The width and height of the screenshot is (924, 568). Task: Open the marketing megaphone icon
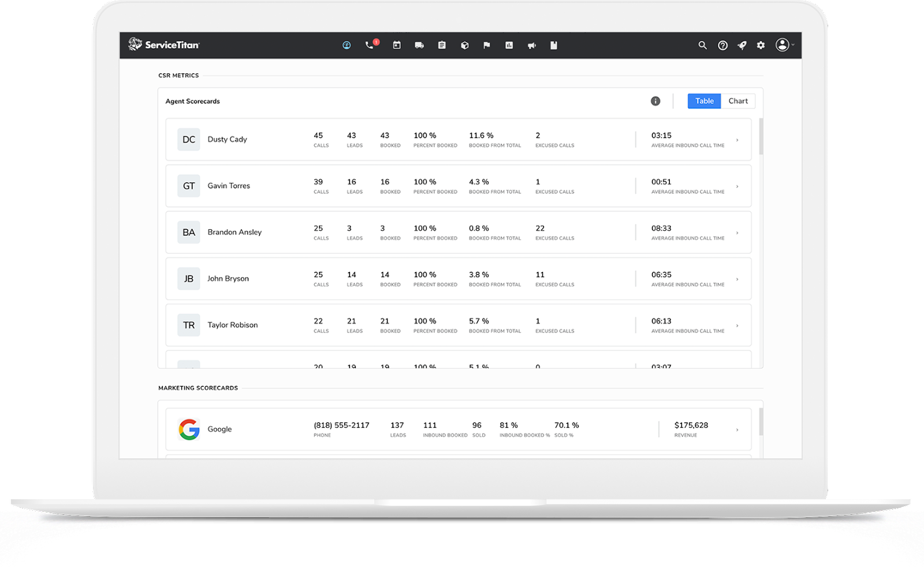531,45
